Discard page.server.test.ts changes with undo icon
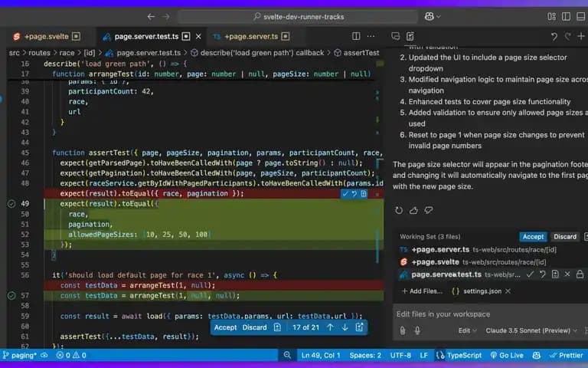The height and width of the screenshot is (368, 588). click(x=543, y=274)
